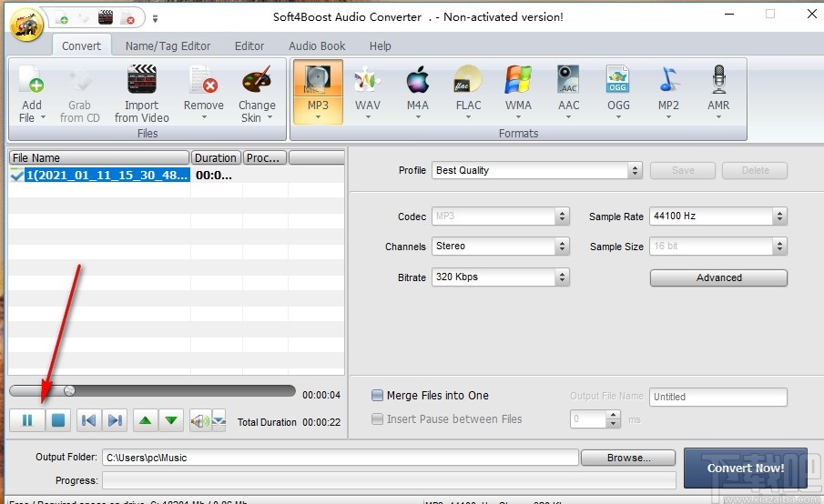Click quick-access remove file icon
Viewport: 824px width, 504px height.
click(127, 18)
